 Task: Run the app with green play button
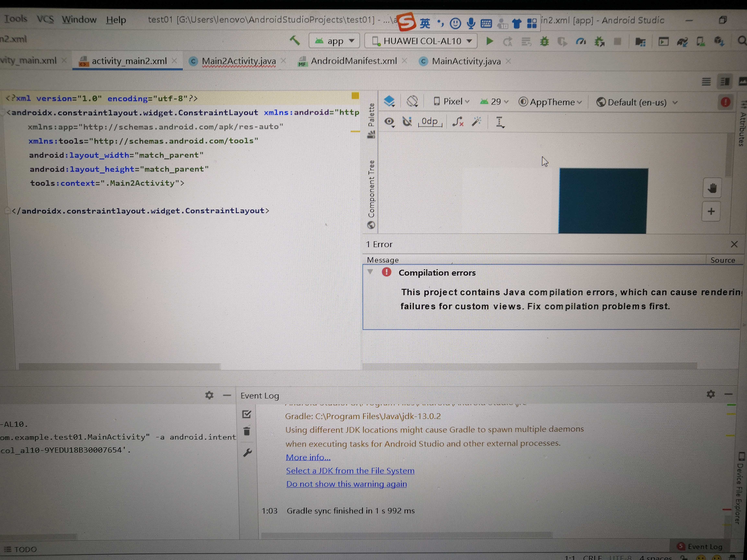click(489, 41)
